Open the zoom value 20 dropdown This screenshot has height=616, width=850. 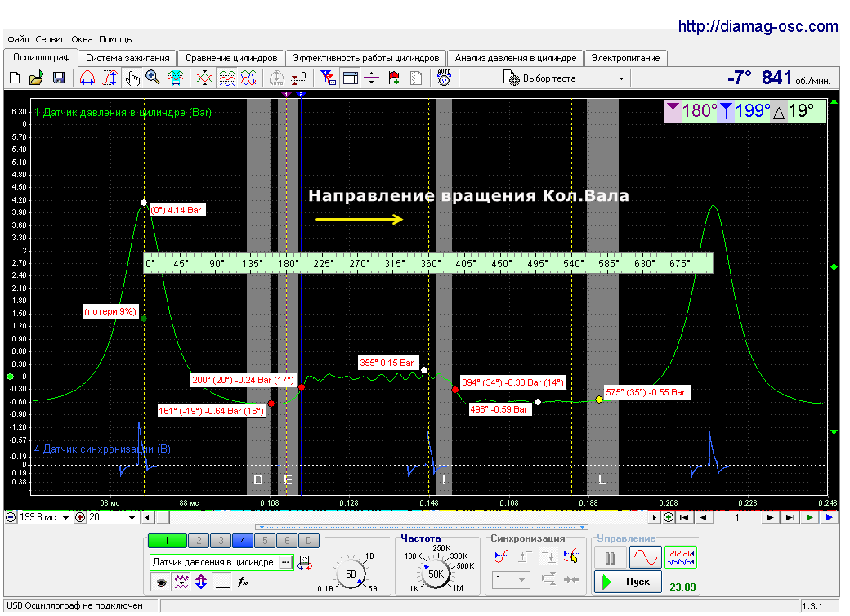(x=132, y=518)
